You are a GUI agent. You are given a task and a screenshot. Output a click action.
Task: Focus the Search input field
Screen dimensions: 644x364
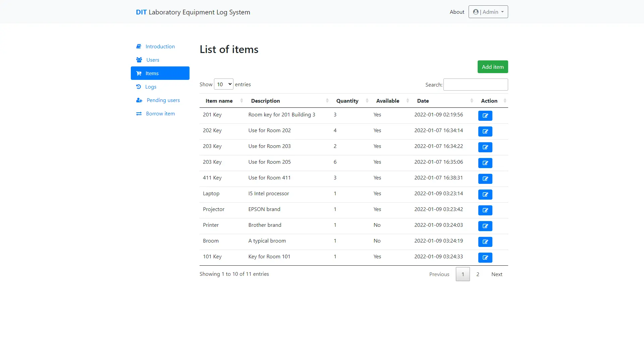[475, 85]
